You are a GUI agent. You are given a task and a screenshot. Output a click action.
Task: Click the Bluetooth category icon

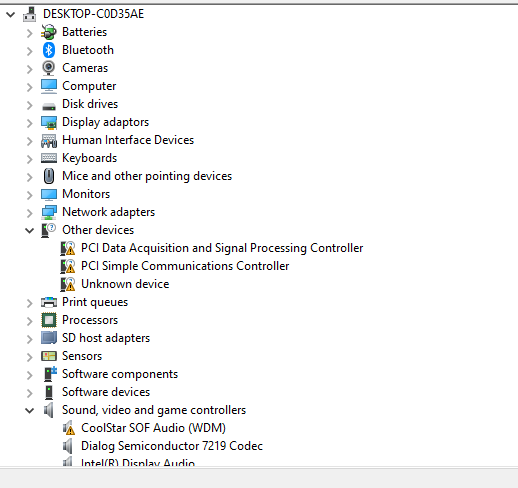coord(49,50)
